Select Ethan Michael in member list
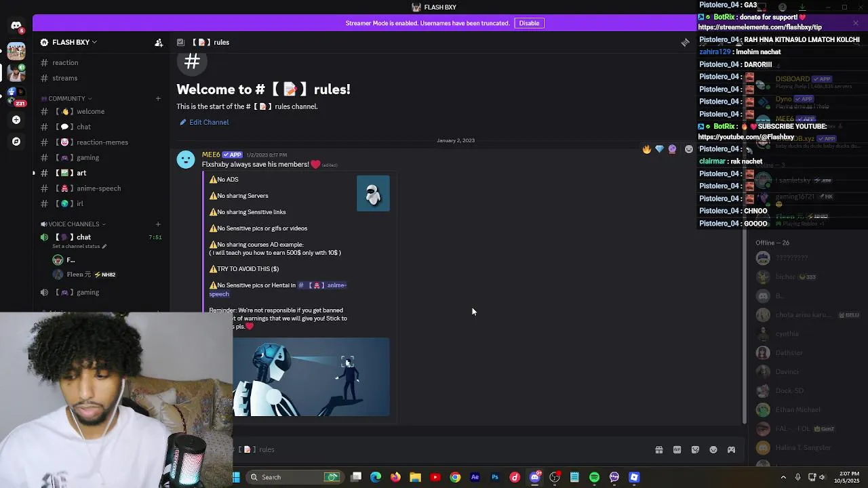Image resolution: width=868 pixels, height=488 pixels. 797,410
